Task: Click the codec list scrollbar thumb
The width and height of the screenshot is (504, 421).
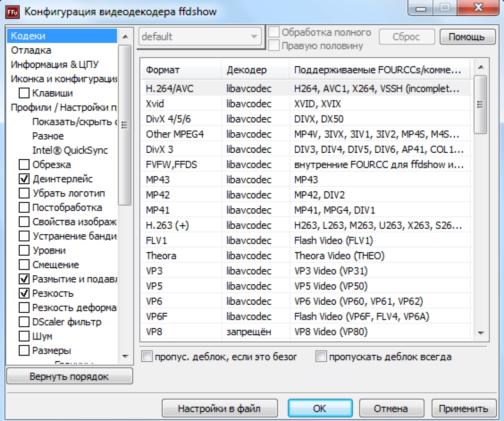Action: click(x=480, y=104)
